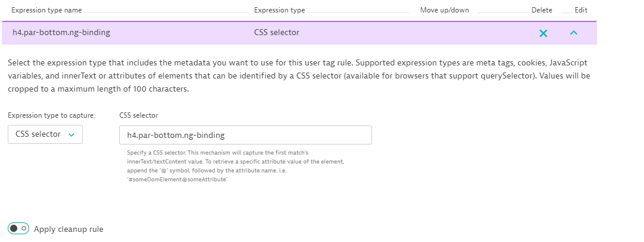Click the 'Expression type to capture:' label
The width and height of the screenshot is (644, 242).
(x=53, y=115)
